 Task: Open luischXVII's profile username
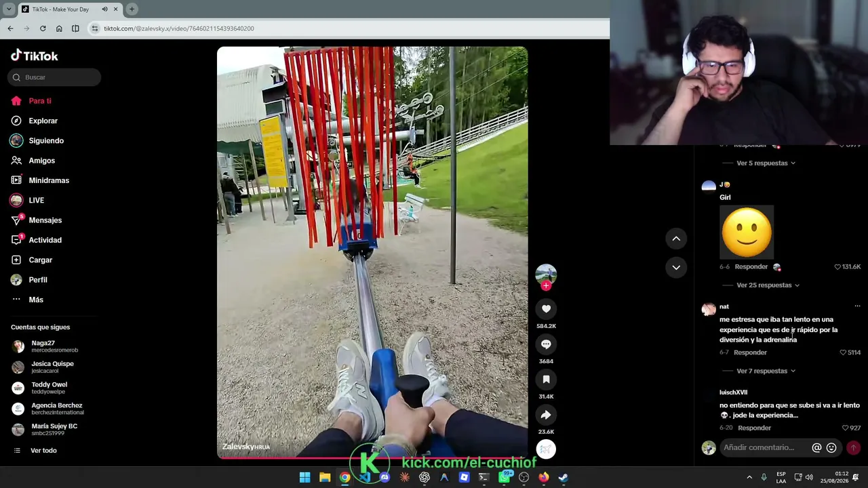click(x=734, y=392)
